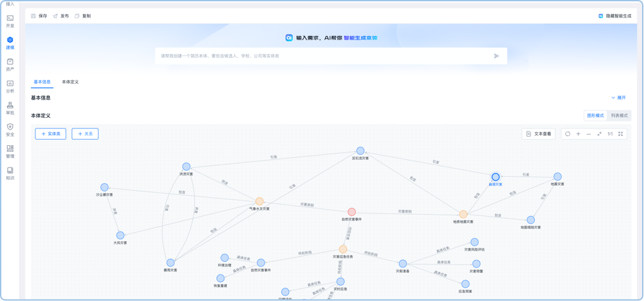Expand the 基本信息 section with 展开

point(619,98)
